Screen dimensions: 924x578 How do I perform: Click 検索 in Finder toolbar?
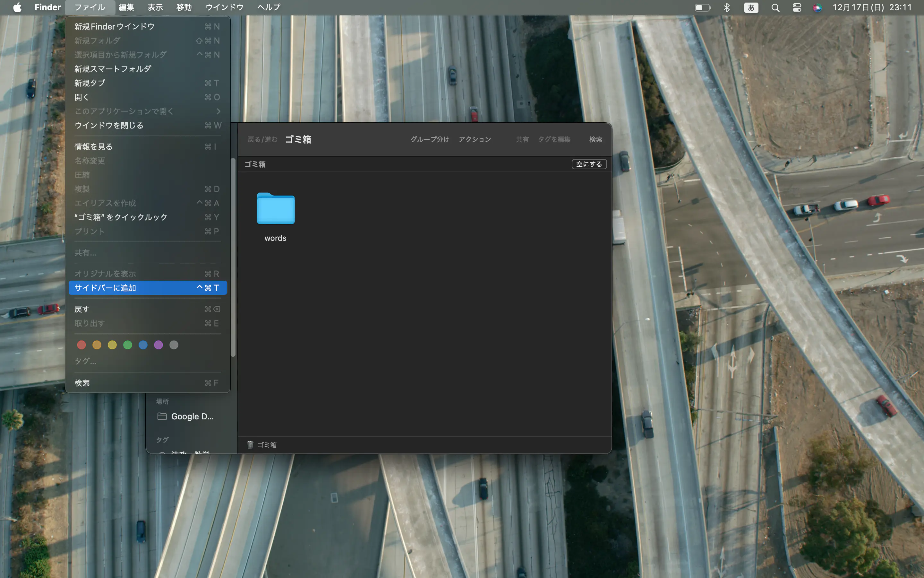(596, 139)
